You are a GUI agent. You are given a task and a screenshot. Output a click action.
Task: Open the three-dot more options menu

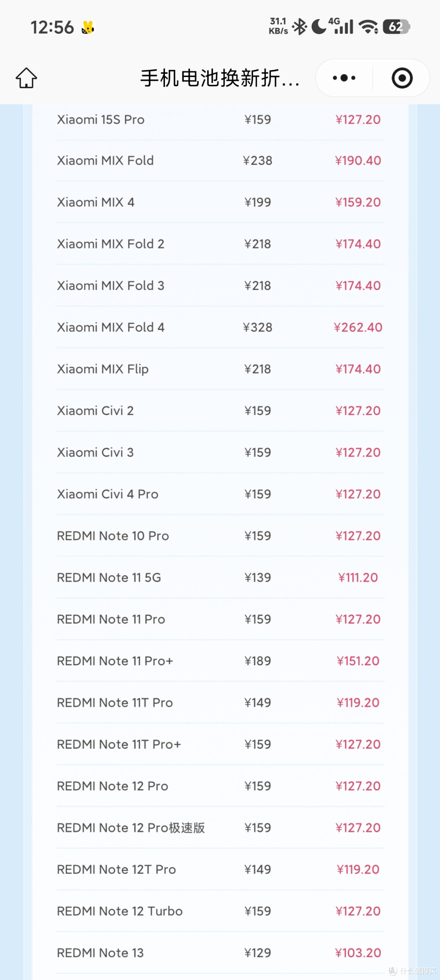coord(344,77)
